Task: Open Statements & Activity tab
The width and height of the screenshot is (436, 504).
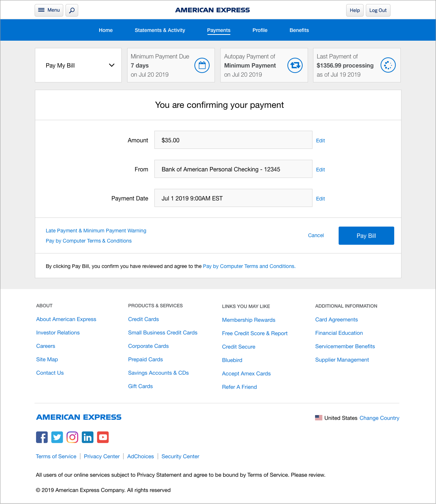Action: 160,30
